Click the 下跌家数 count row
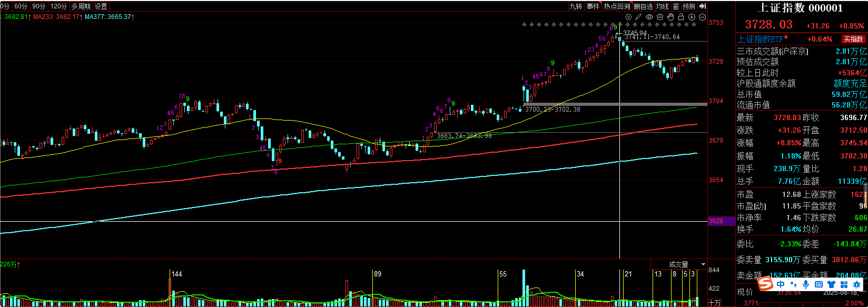The image size is (868, 307). click(x=835, y=218)
